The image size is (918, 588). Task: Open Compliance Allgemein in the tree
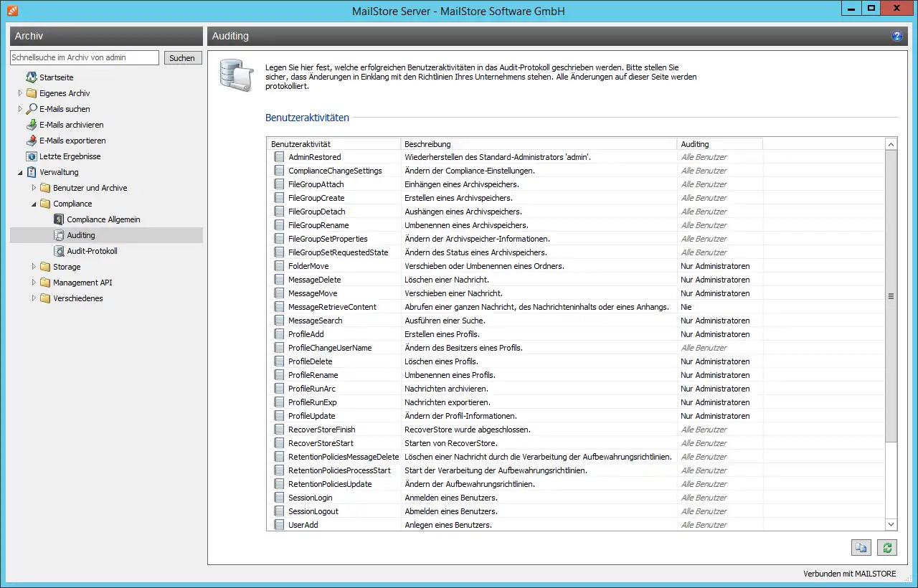point(103,219)
